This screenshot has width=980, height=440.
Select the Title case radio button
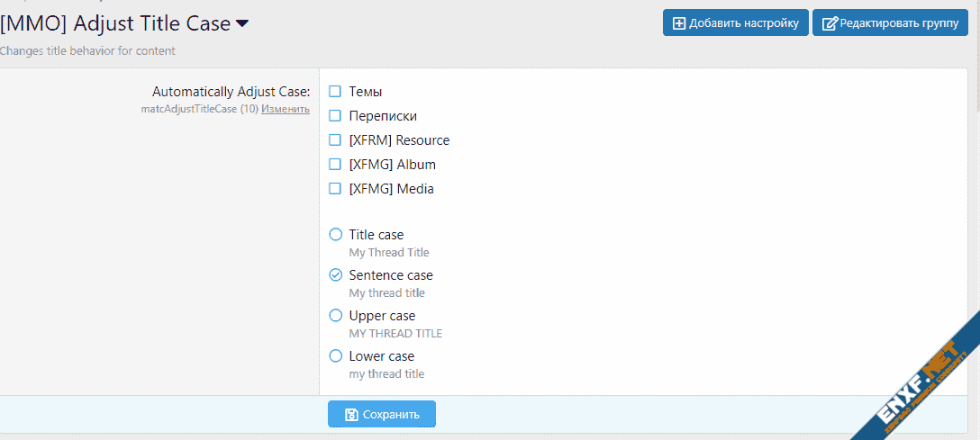(336, 235)
